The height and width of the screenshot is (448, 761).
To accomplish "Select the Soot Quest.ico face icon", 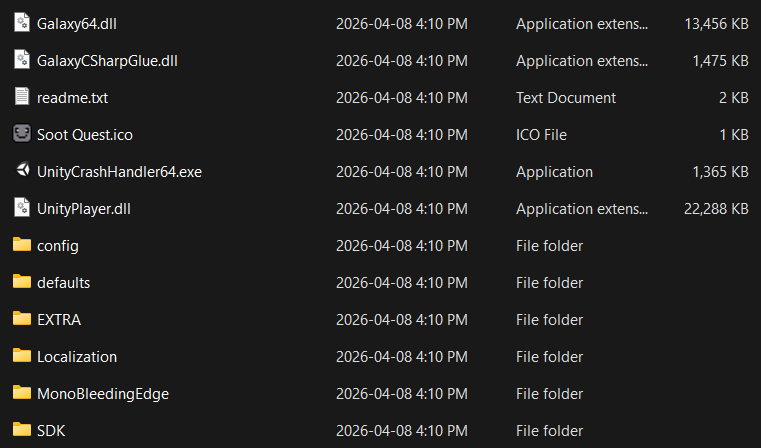I will (x=22, y=134).
